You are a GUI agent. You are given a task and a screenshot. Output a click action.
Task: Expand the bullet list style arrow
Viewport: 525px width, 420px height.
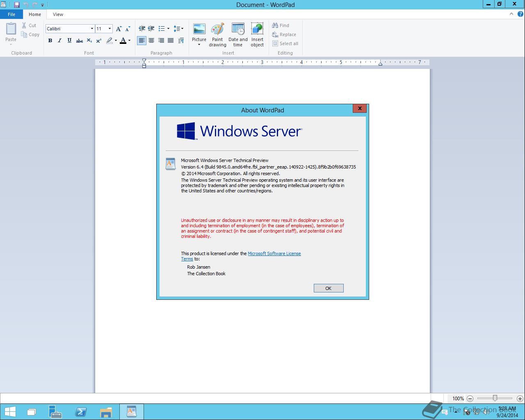[168, 29]
